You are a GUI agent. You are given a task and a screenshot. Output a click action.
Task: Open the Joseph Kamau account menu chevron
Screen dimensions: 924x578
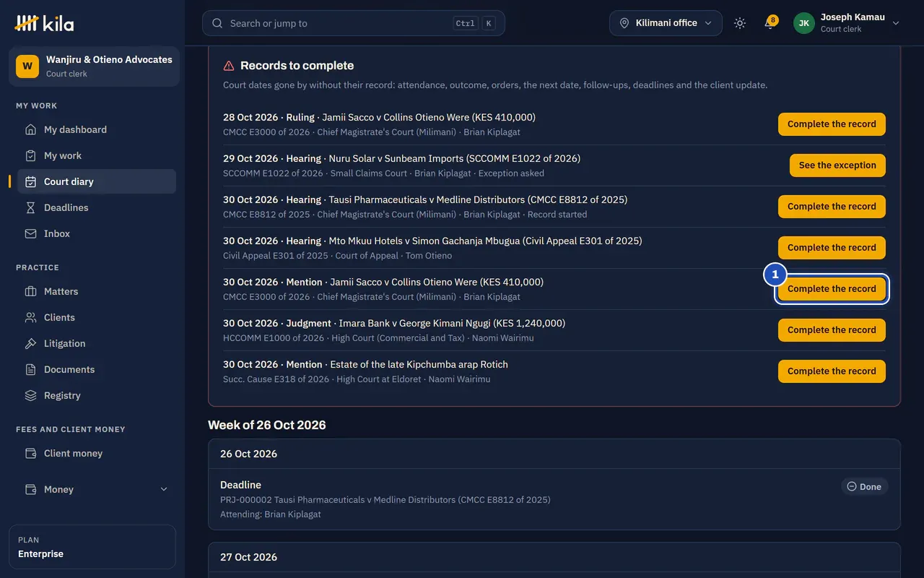click(x=896, y=23)
